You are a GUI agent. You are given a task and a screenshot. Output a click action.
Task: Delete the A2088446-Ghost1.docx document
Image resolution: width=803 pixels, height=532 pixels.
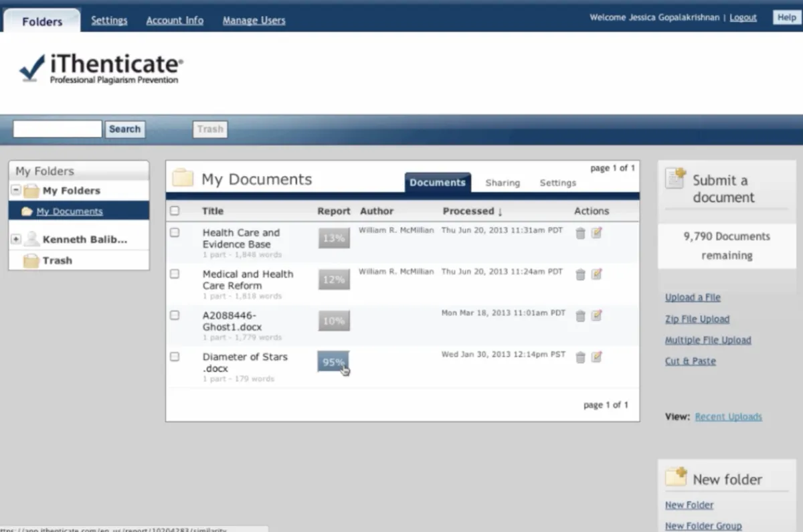click(x=580, y=317)
